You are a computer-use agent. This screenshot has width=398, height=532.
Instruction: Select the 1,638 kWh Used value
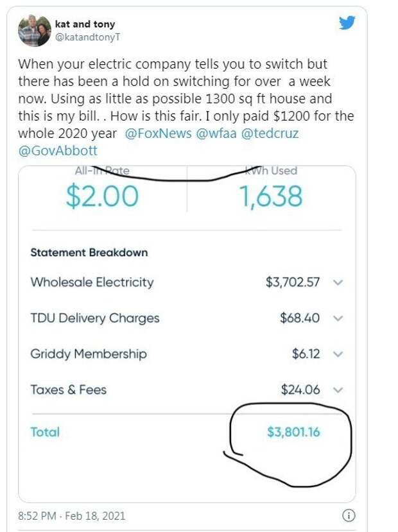point(271,196)
